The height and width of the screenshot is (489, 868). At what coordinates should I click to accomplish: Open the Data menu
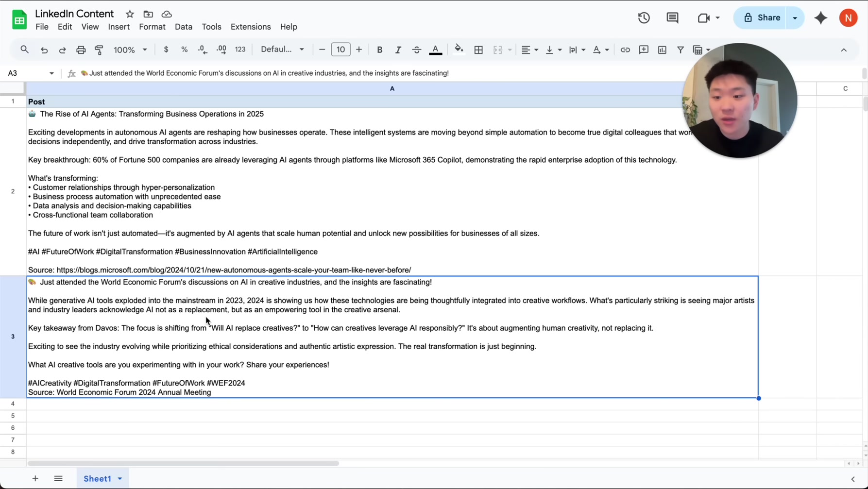point(184,27)
